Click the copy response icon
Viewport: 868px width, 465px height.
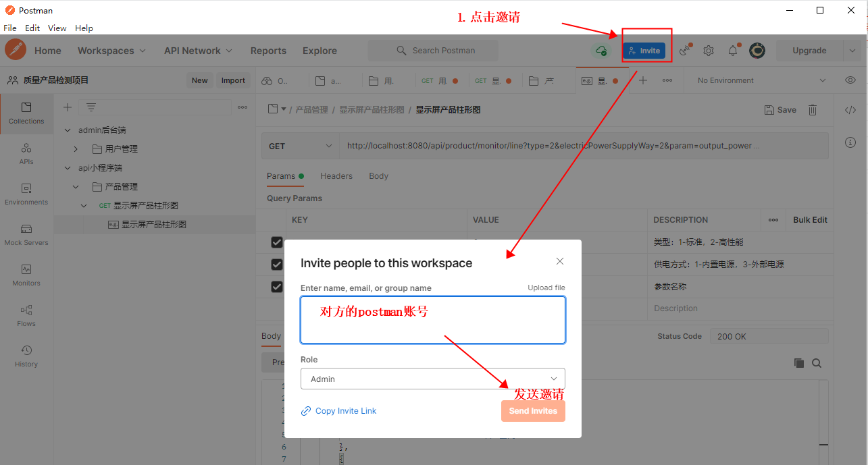pos(799,363)
